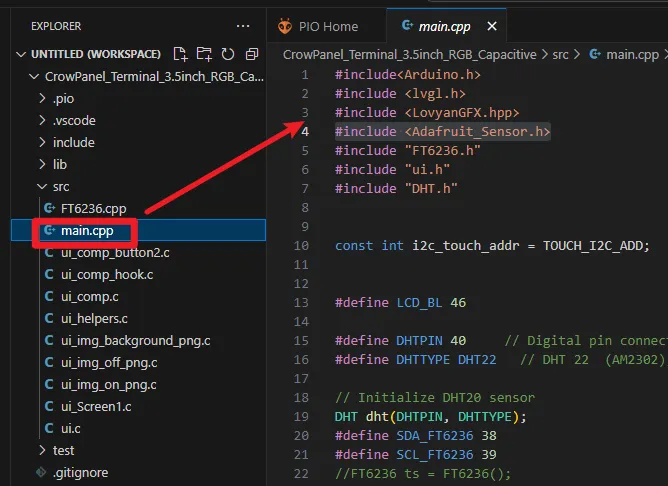Screen dimensions: 668x486
Task: Click the PIO Home alien icon
Action: click(x=286, y=26)
